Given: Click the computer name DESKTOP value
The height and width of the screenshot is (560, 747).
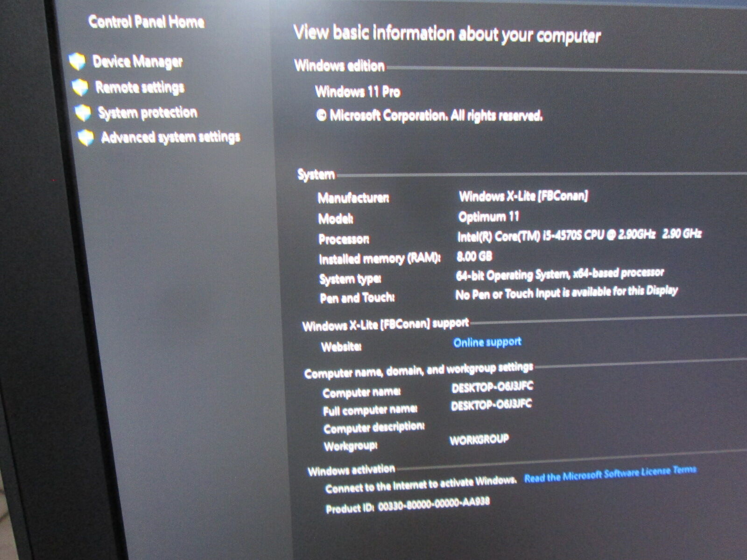Looking at the screenshot, I should 492,387.
